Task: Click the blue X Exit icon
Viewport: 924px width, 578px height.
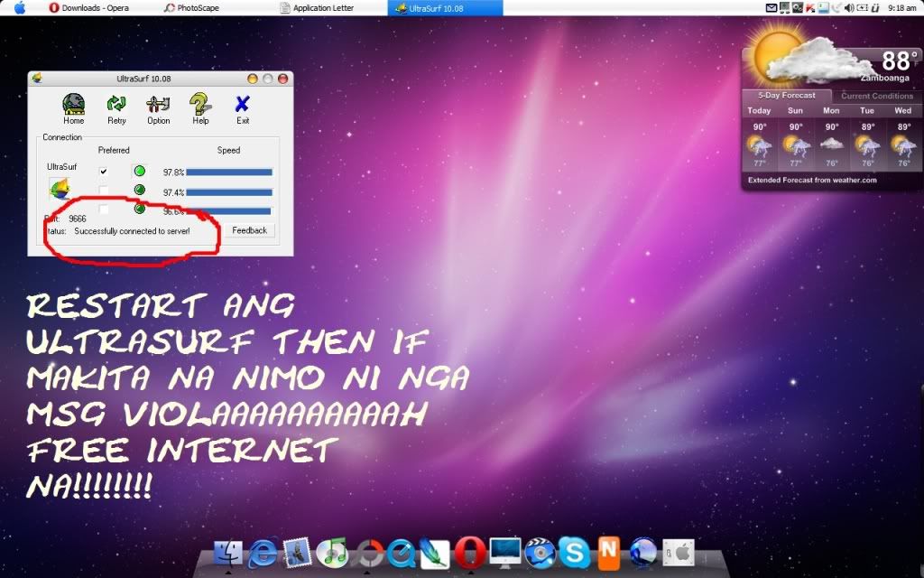Action: tap(242, 104)
